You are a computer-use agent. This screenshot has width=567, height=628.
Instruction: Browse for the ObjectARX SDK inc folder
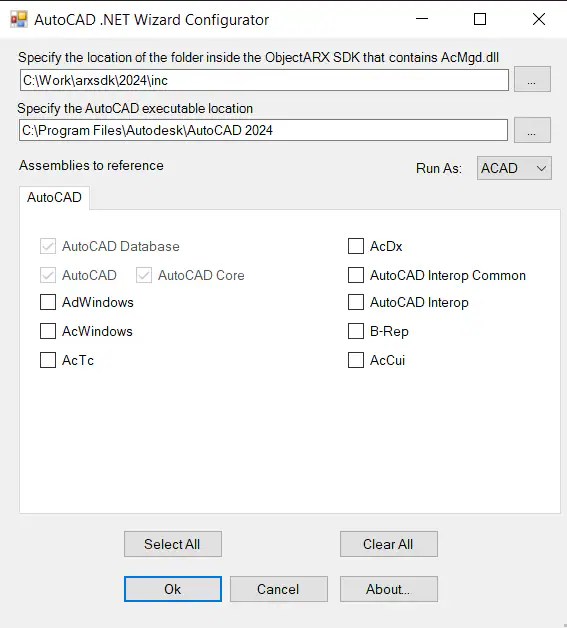pyautogui.click(x=532, y=79)
